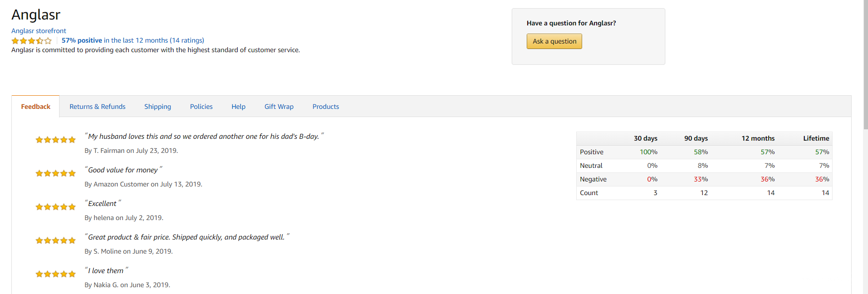Select the Feedback tab
Image resolution: width=868 pixels, height=294 pixels.
point(35,107)
